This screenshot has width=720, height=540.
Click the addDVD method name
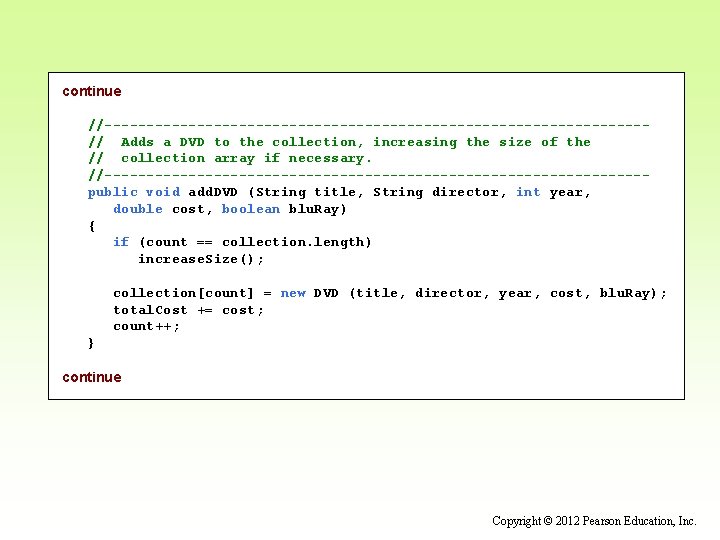213,192
